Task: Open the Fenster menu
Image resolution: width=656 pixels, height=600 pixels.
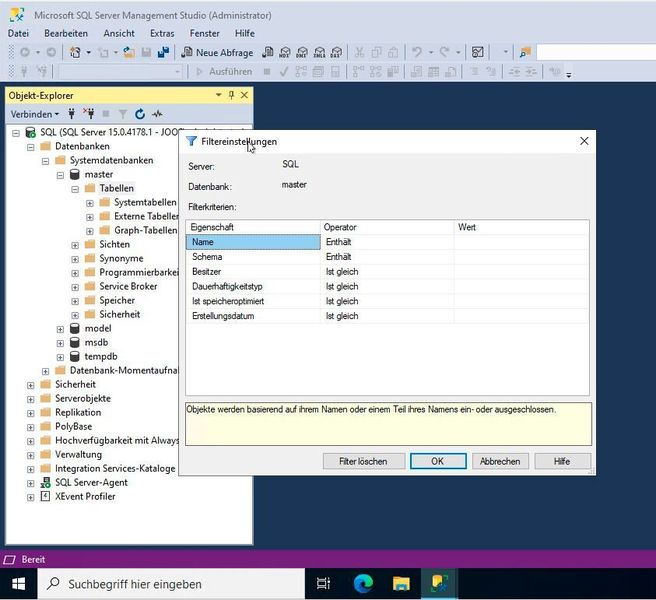Action: tap(205, 33)
